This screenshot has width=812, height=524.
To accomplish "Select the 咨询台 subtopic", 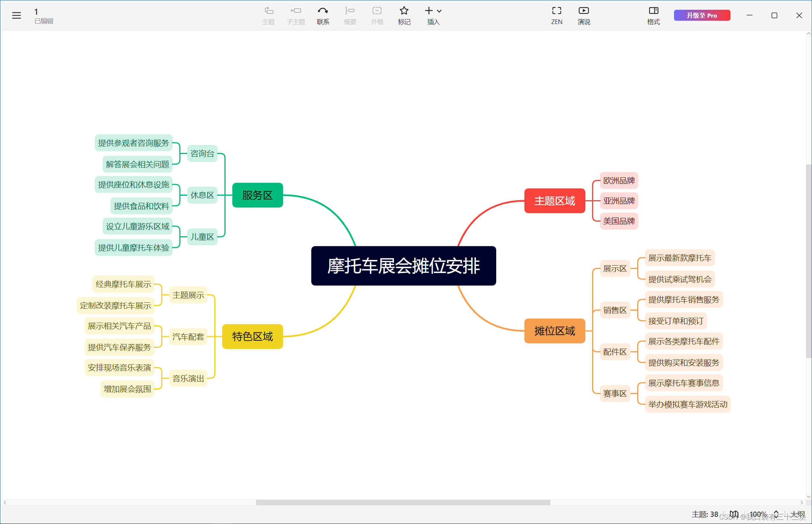I will click(202, 153).
